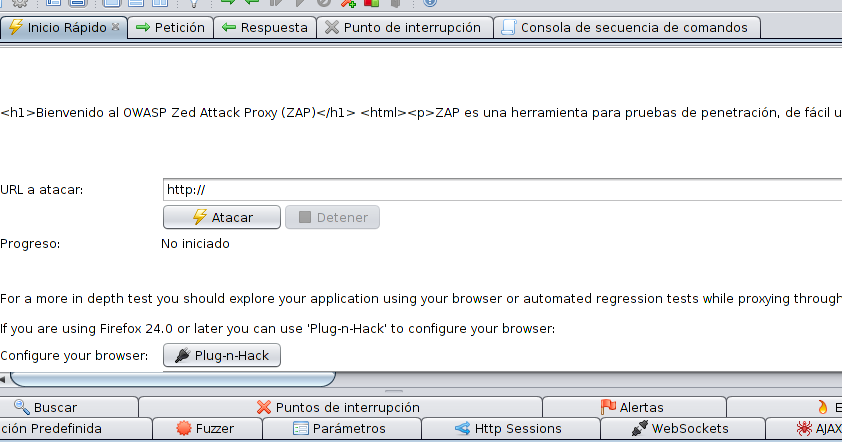842x442 pixels.
Task: Switch to the Http Sessions tab
Action: tap(511, 429)
